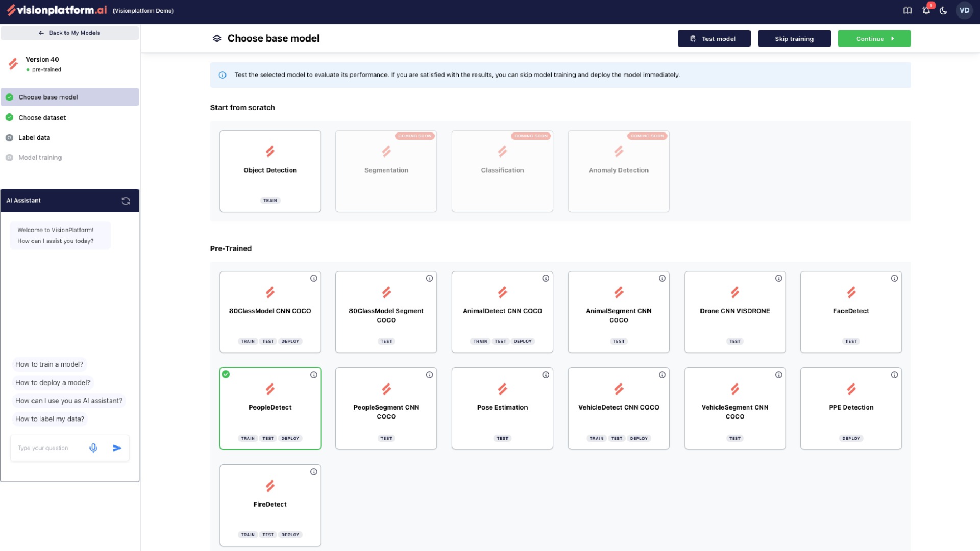980x551 pixels.
Task: Focus the 'Type your question' field
Action: point(50,448)
